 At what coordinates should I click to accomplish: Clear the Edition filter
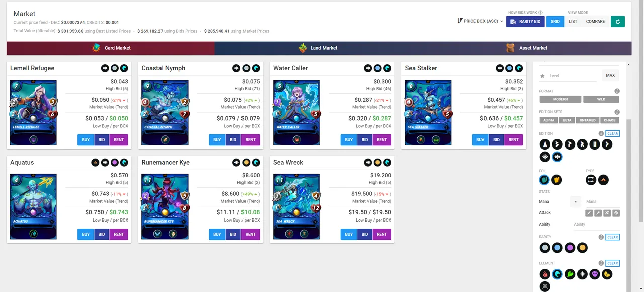(x=612, y=133)
